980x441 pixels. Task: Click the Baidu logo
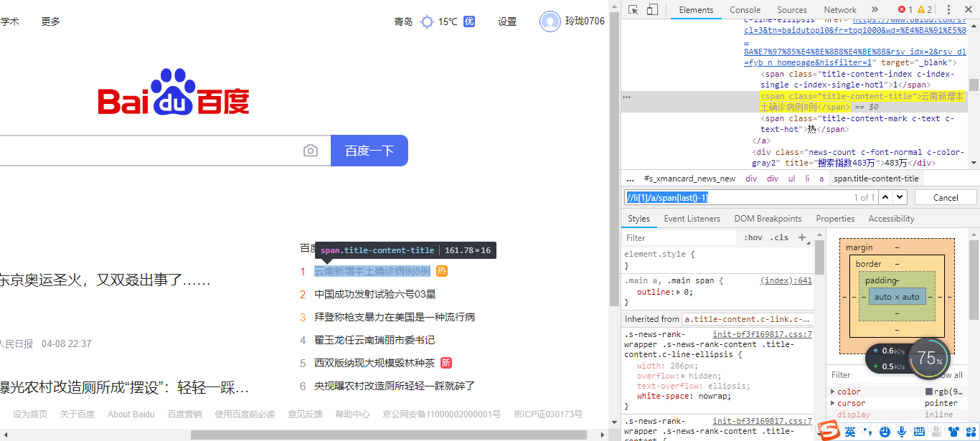[174, 92]
